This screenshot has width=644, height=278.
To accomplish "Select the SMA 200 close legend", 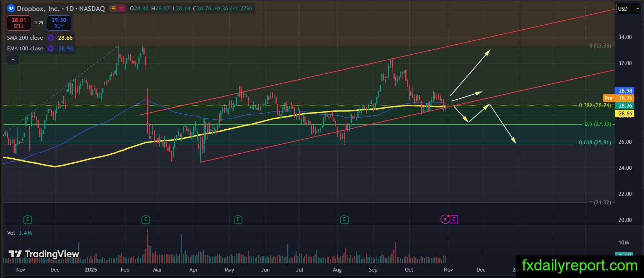I will [25, 38].
